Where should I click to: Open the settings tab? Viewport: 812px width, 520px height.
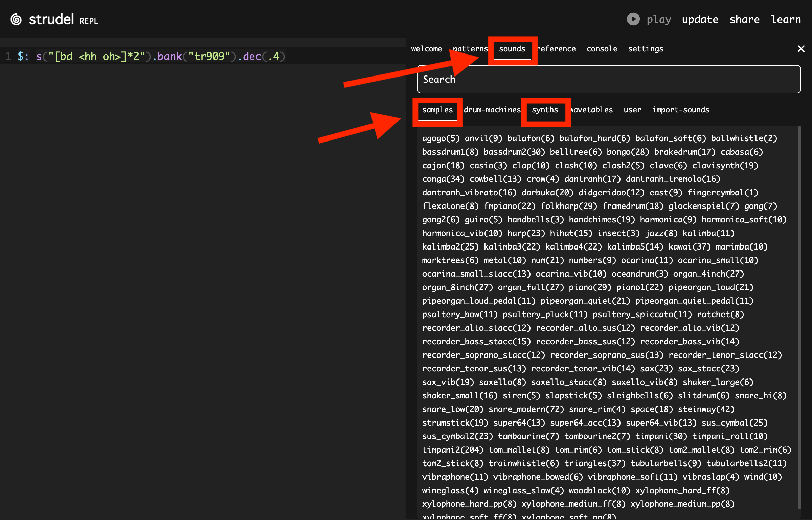(645, 49)
